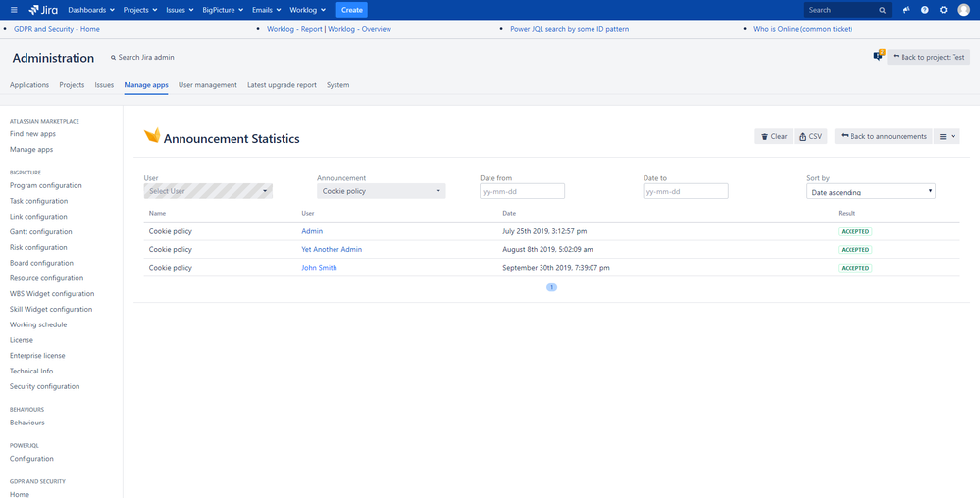
Task: Switch to System tab
Action: 338,85
